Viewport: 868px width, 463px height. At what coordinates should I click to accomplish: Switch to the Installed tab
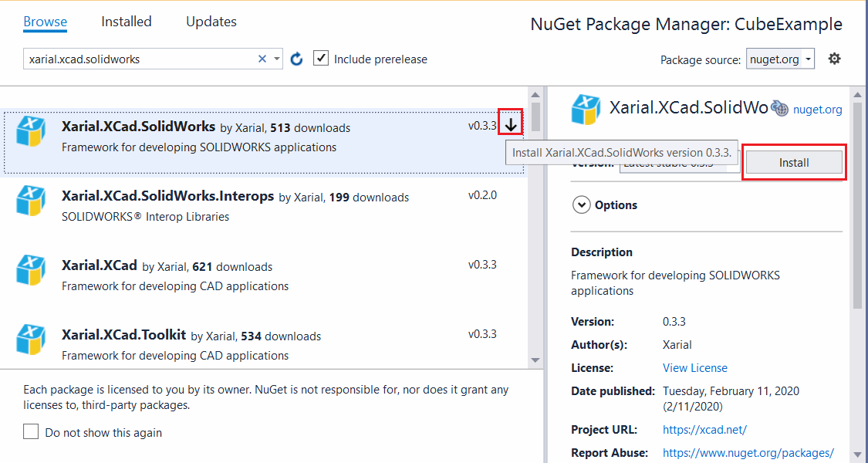[127, 22]
